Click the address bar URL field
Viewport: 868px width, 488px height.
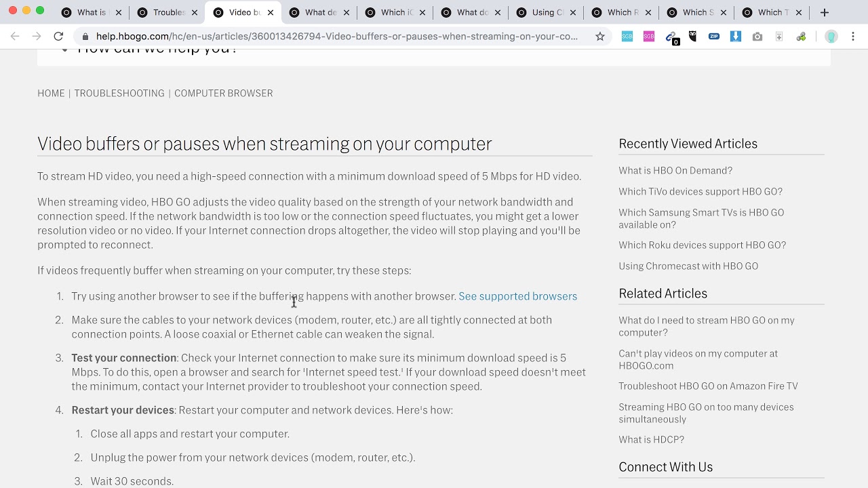337,37
